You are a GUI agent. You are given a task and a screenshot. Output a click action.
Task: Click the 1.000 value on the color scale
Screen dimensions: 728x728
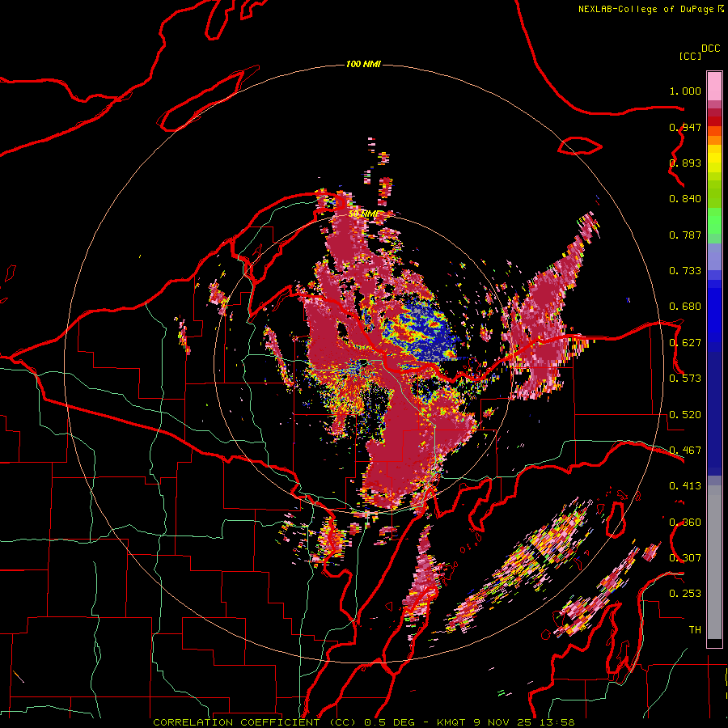tap(685, 91)
